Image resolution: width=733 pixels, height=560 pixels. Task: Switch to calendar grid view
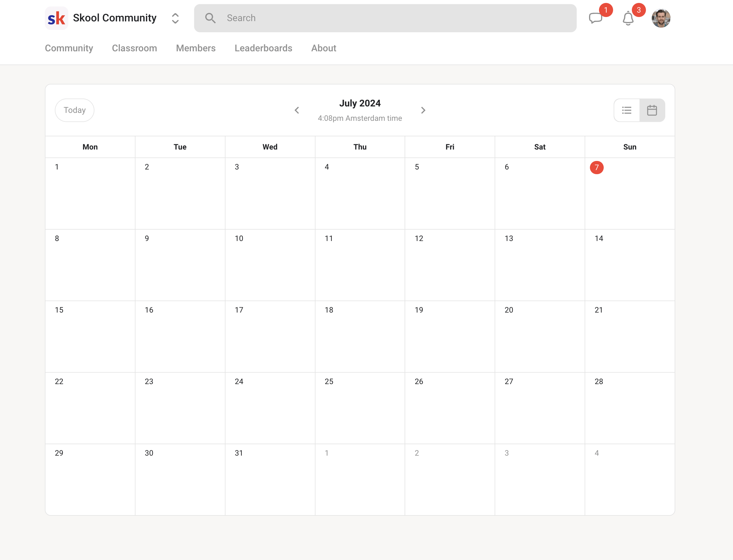coord(652,110)
